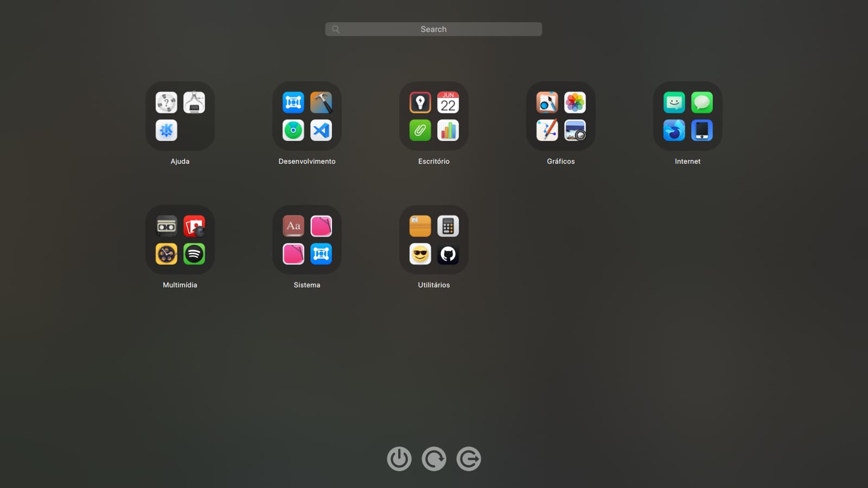This screenshot has width=868, height=488.
Task: Click the Thunderbird mail icon in Internet
Action: [674, 130]
